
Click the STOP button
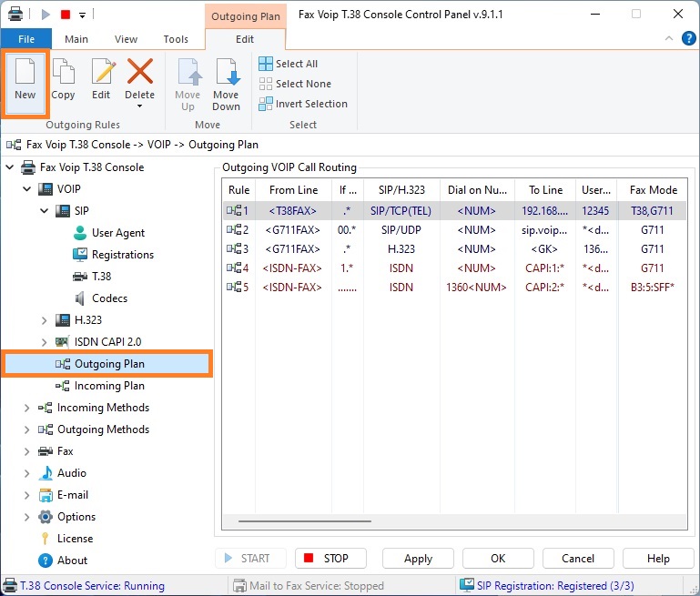click(x=330, y=559)
